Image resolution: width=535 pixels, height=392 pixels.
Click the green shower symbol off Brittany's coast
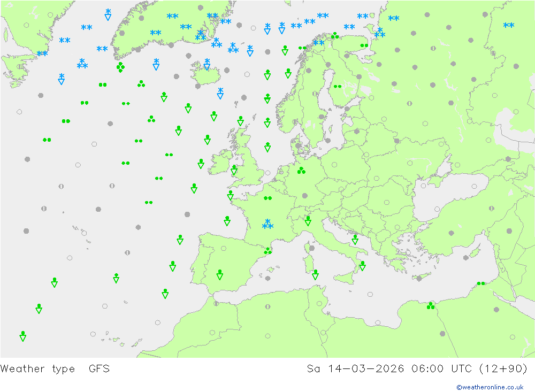tap(230, 195)
